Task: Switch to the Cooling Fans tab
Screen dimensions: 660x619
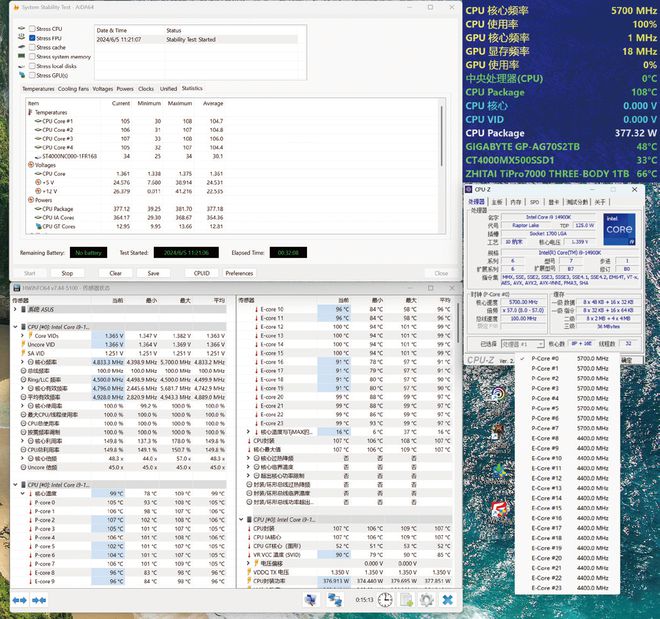Action: (x=73, y=89)
